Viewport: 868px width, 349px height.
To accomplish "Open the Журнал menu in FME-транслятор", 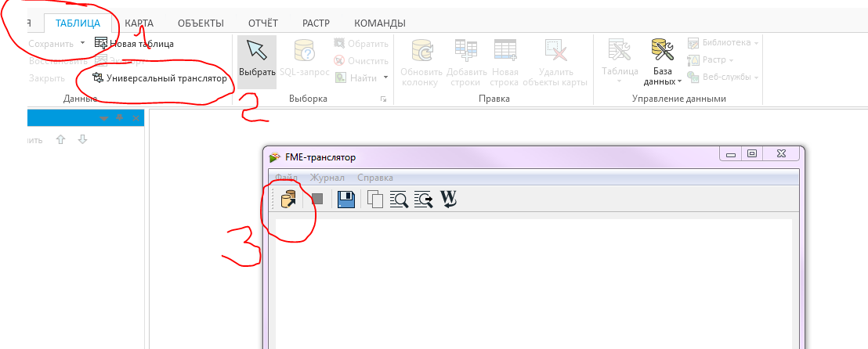I will [327, 178].
